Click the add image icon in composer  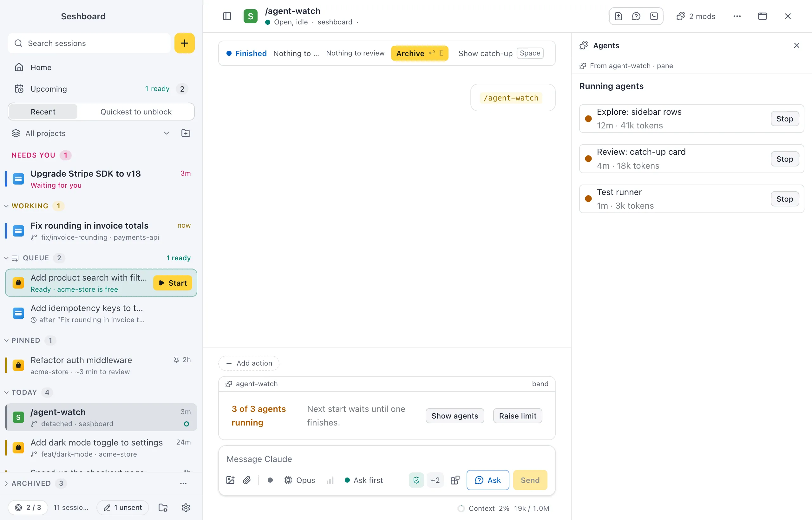(230, 480)
